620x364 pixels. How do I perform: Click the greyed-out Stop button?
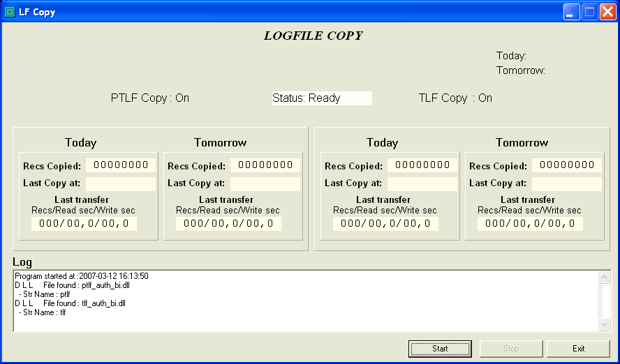511,349
